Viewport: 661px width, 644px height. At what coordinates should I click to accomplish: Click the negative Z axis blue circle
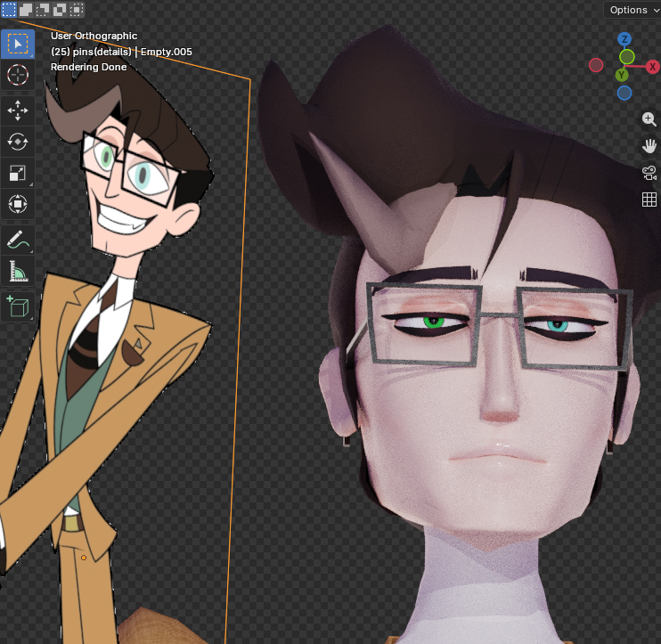624,93
